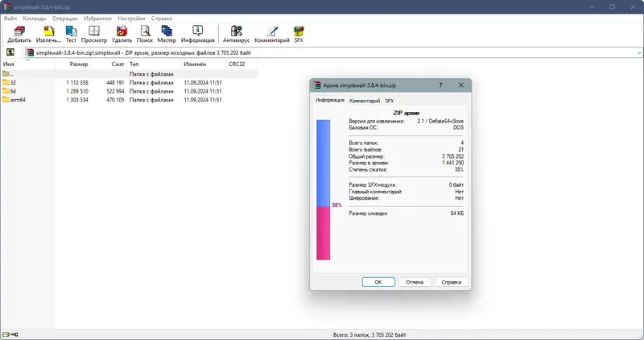Click size value 1 289 510
644x340 pixels.
(x=77, y=91)
